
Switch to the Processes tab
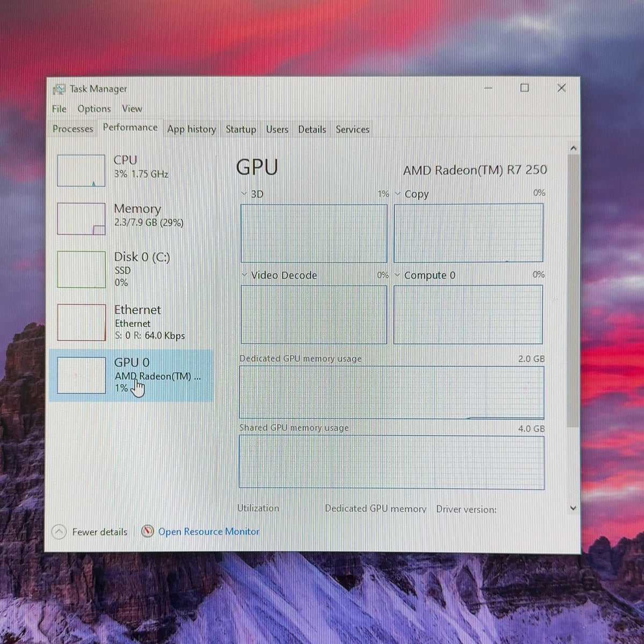pos(73,129)
